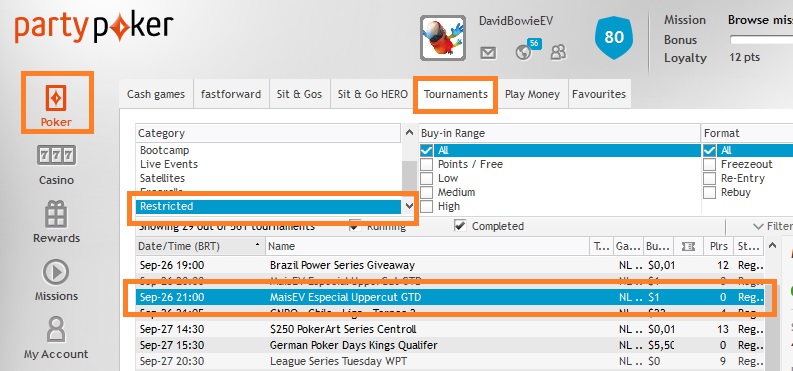Sort by Ga... game column header
The width and height of the screenshot is (793, 371).
pyautogui.click(x=628, y=246)
